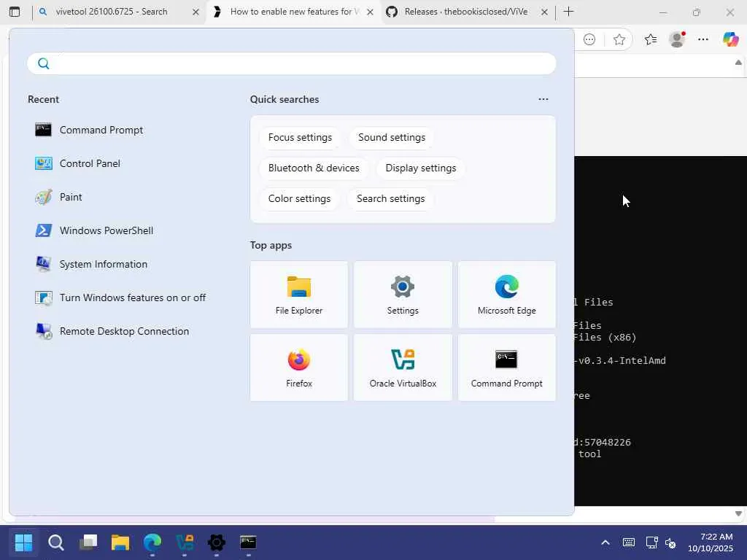This screenshot has width=747, height=560.
Task: Click the muted volume tray icon
Action: (670, 542)
